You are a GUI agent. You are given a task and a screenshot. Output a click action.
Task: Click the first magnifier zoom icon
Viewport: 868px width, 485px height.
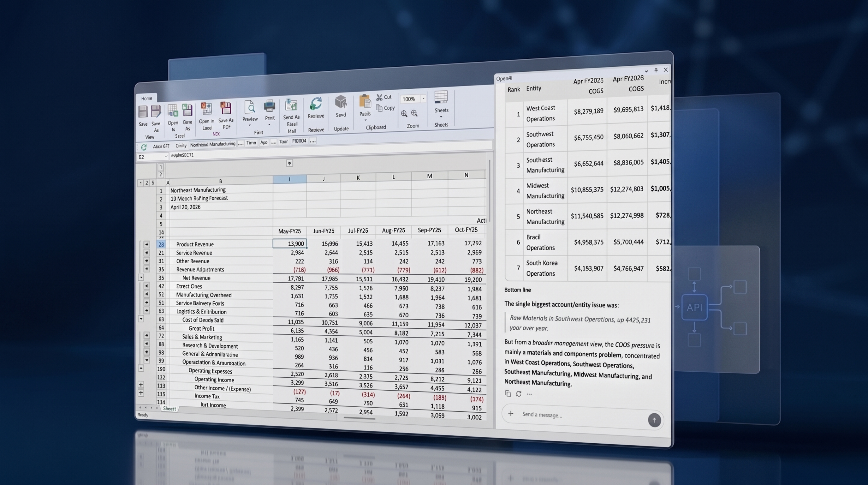click(x=404, y=114)
